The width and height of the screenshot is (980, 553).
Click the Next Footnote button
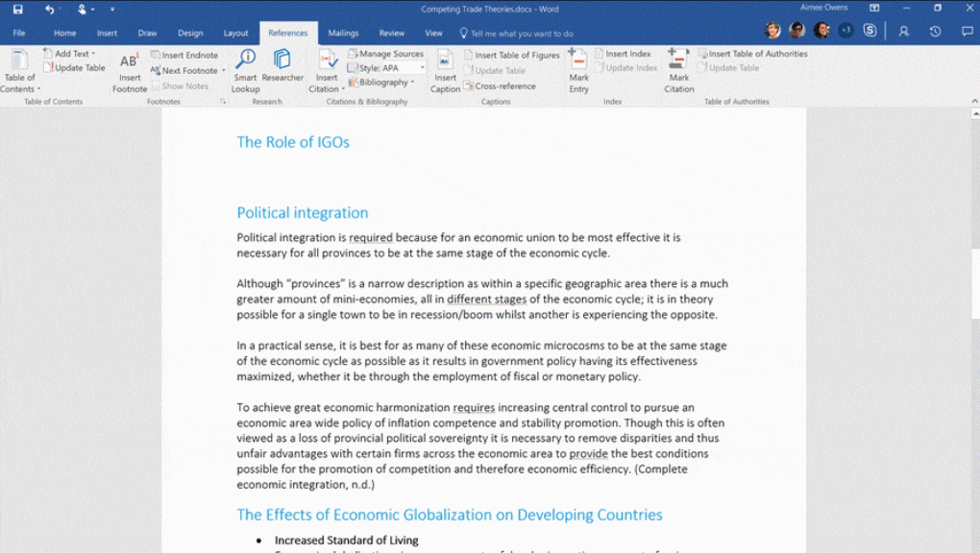coord(184,71)
